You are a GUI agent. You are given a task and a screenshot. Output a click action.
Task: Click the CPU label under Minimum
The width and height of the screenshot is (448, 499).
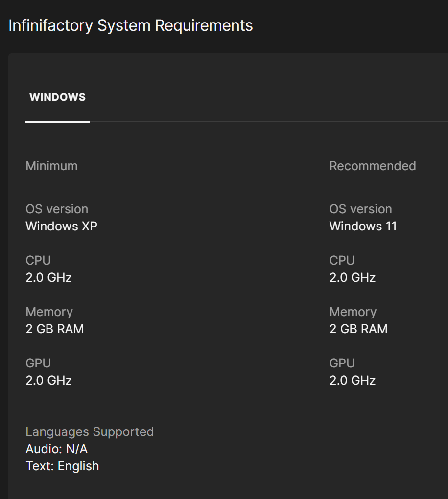38,261
